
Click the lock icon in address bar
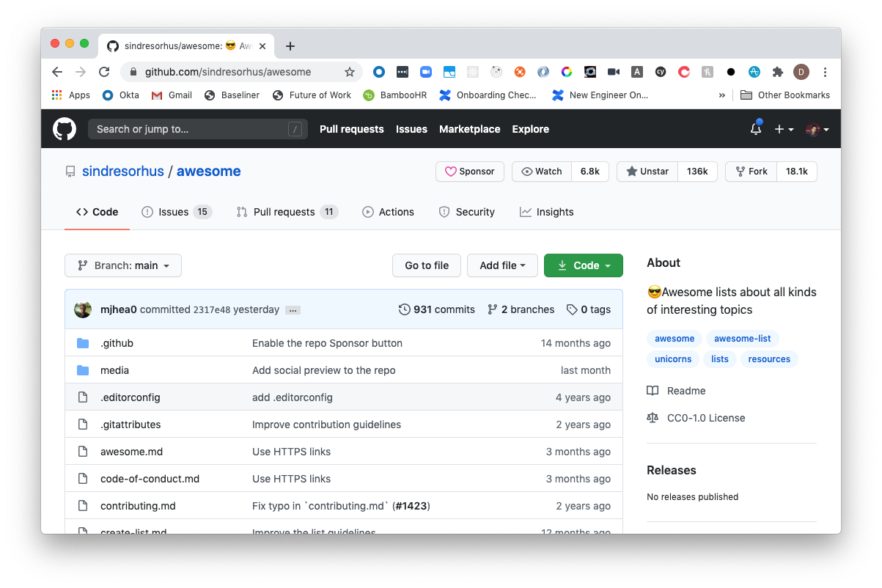133,72
